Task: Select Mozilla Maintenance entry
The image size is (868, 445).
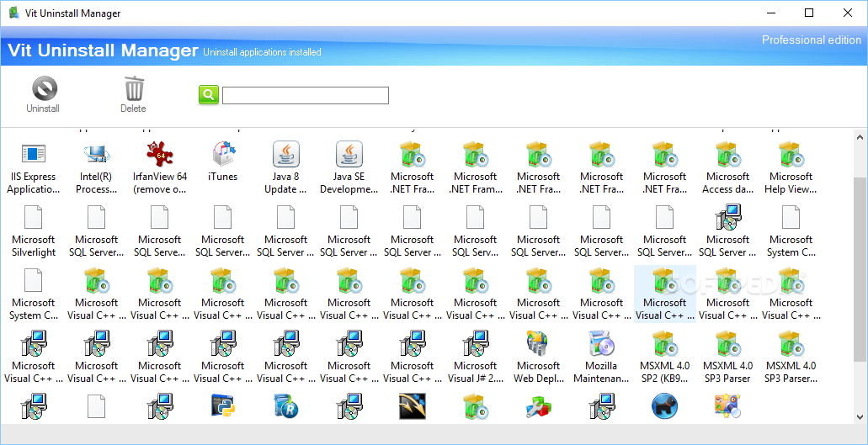Action: coord(601,357)
